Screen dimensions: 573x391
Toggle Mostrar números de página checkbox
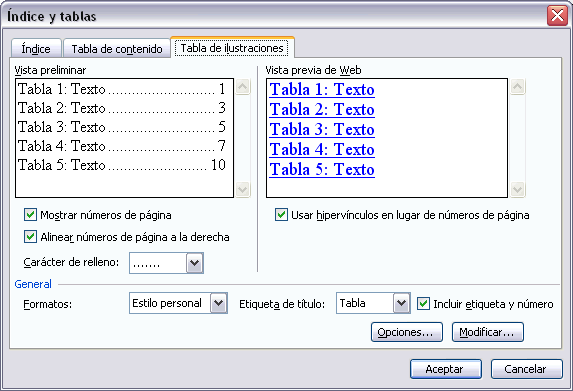click(x=30, y=215)
